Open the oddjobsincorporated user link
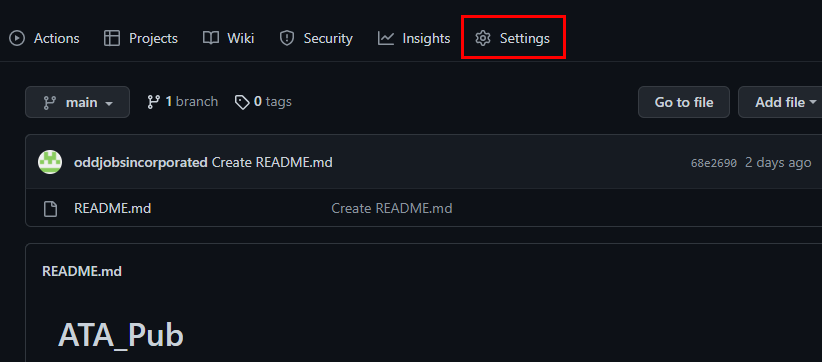Screen dimensions: 822x362 pyautogui.click(x=141, y=162)
